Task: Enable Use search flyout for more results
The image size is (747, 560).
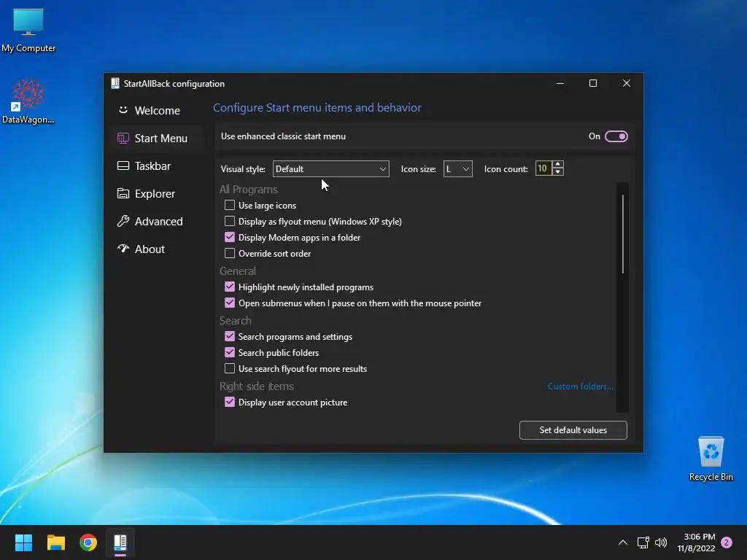Action: [x=230, y=368]
